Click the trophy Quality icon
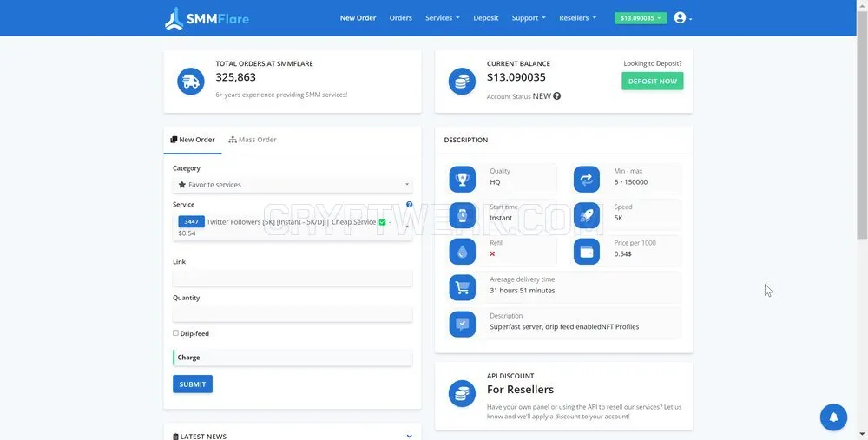 (x=463, y=180)
